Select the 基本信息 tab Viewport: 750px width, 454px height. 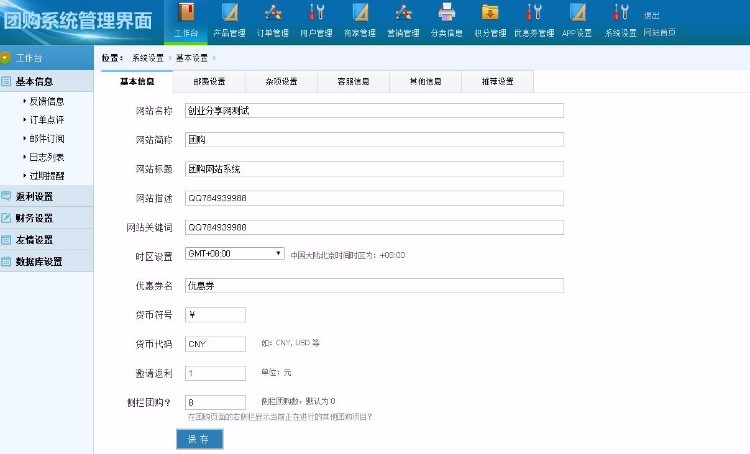[137, 81]
